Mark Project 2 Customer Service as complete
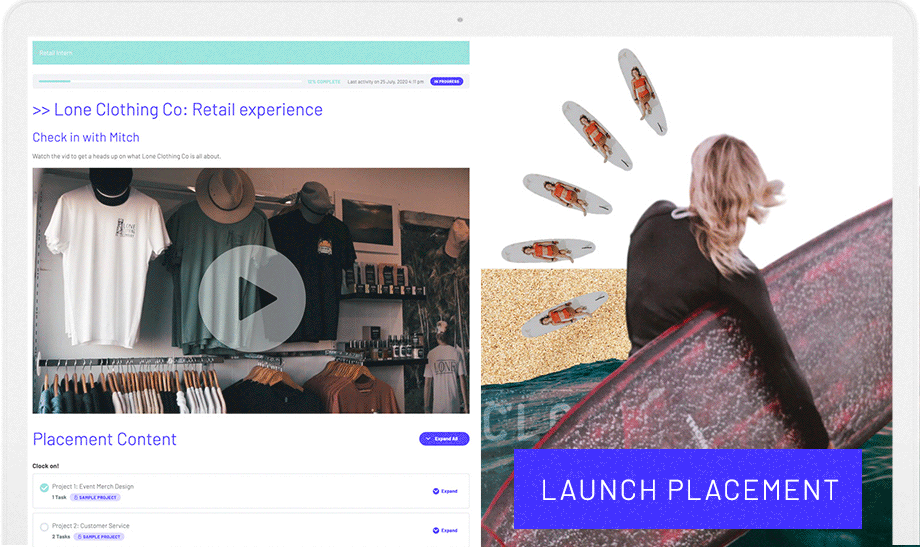The image size is (920, 547). 44,527
